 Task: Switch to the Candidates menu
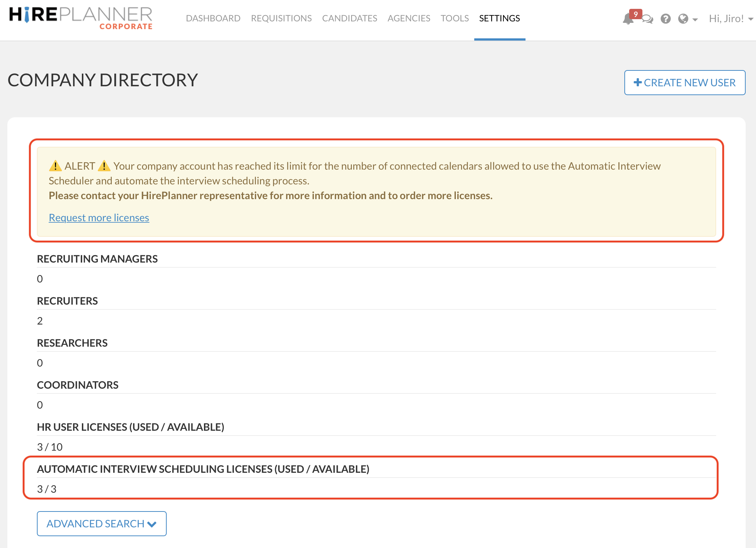[x=350, y=18]
